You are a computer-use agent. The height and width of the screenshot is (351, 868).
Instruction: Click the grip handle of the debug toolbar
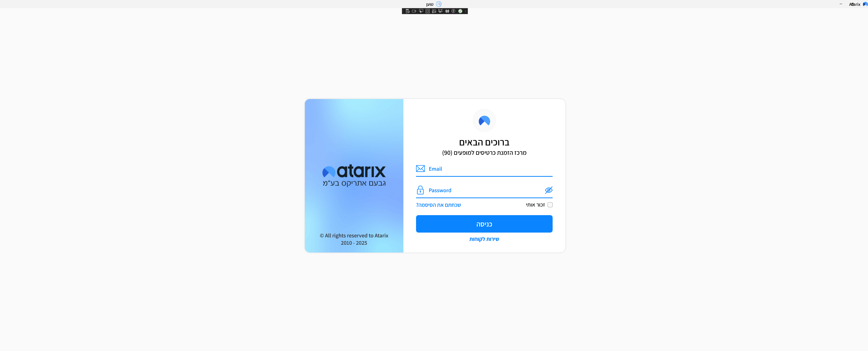pyautogui.click(x=403, y=11)
